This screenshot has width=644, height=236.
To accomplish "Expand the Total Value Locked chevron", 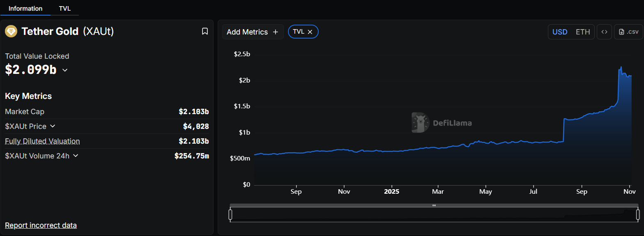I will point(64,70).
